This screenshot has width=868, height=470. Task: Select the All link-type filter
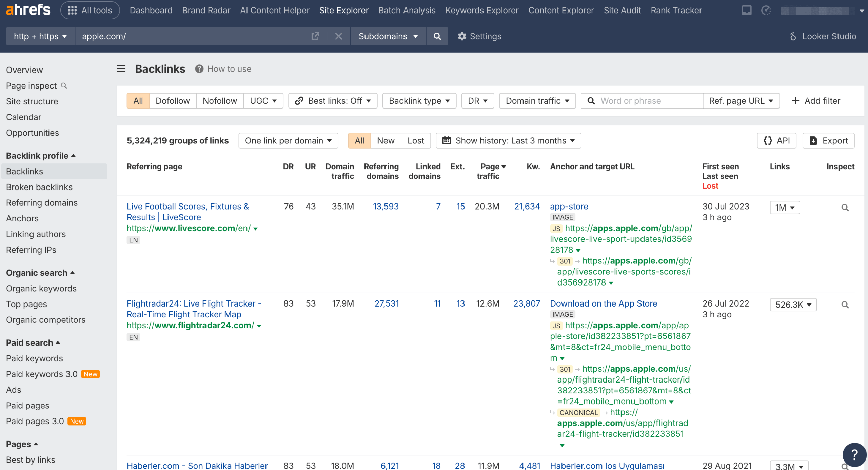138,101
